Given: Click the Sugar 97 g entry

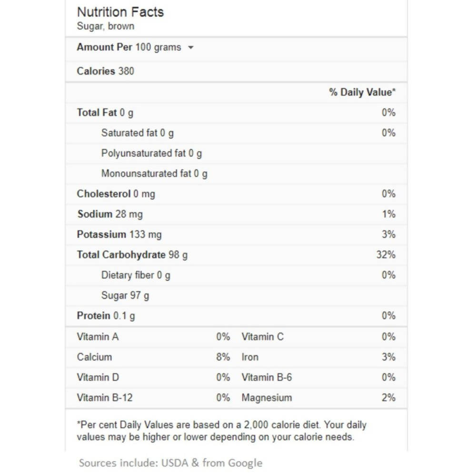Looking at the screenshot, I should (124, 295).
